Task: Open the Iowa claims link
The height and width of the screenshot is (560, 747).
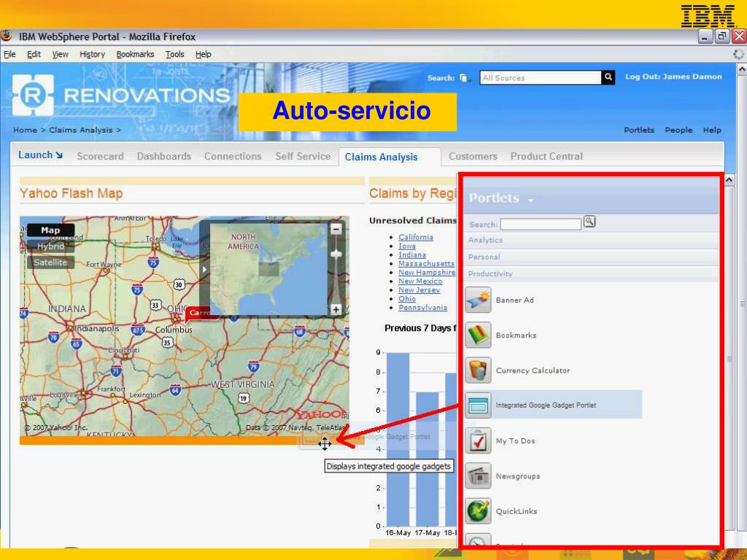Action: click(x=407, y=246)
